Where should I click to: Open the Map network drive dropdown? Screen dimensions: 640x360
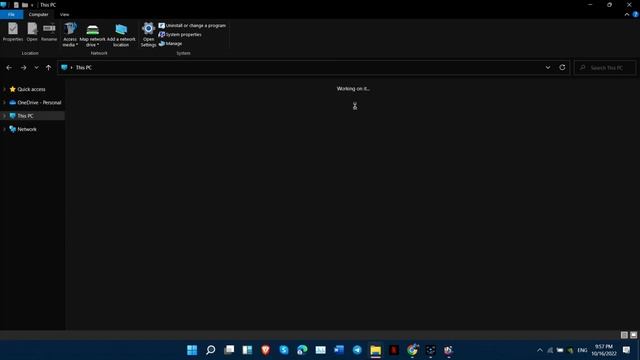point(92,35)
